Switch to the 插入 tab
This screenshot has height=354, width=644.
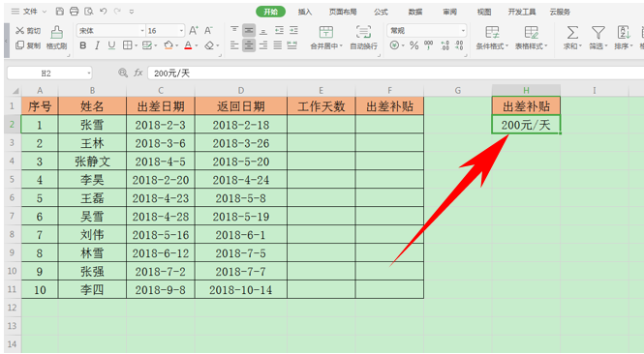point(305,12)
